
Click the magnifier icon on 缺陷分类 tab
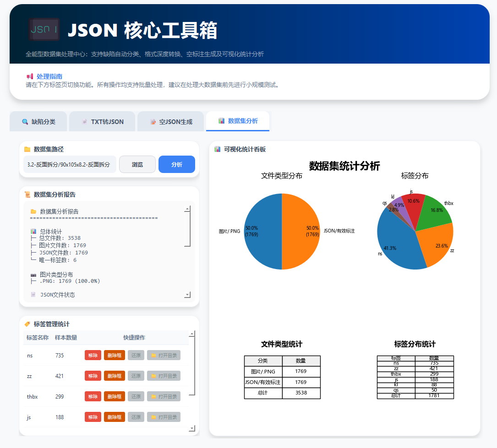25,122
